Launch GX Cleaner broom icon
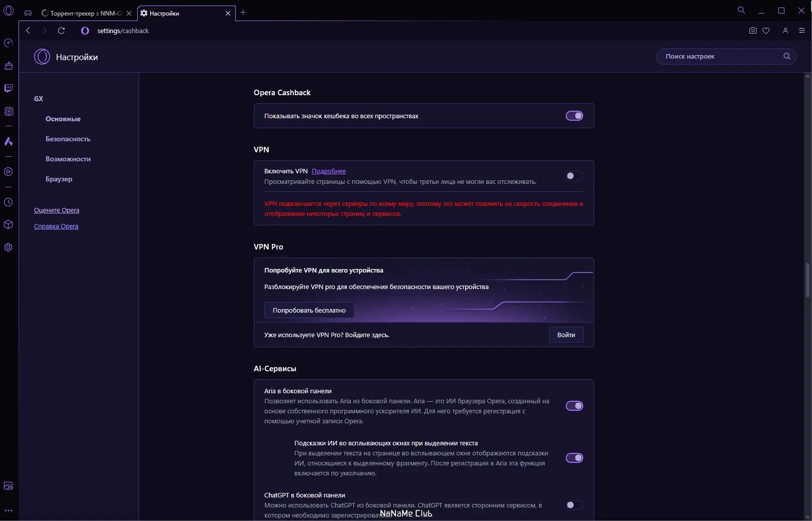This screenshot has width=812, height=521. pos(9,66)
